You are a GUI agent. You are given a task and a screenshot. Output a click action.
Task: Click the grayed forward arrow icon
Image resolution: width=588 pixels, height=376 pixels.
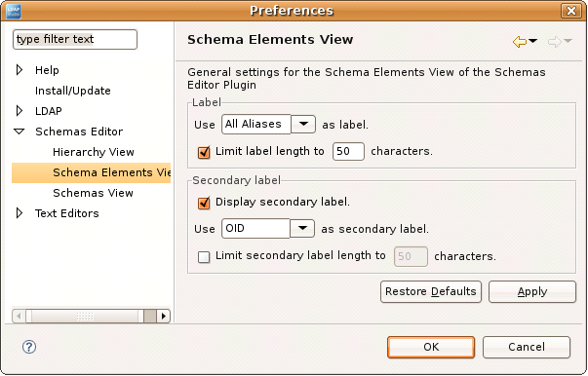click(554, 41)
